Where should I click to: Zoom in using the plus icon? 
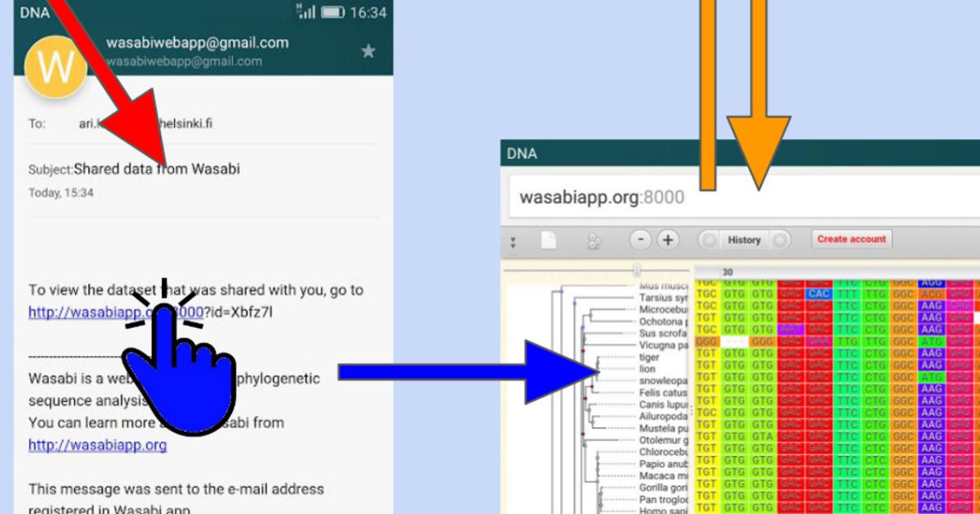coord(667,240)
